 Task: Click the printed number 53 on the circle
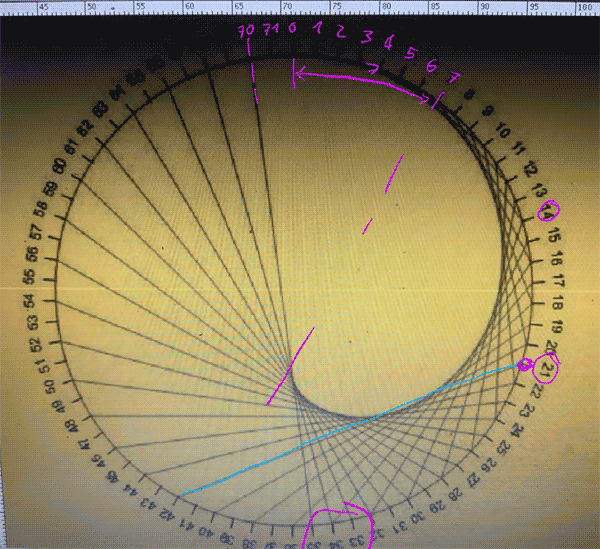34,322
